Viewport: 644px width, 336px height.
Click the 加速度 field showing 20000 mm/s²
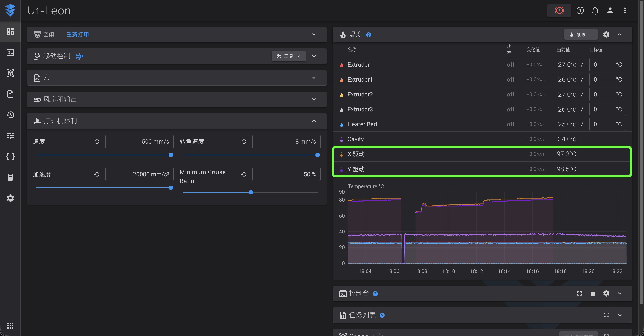tap(140, 174)
